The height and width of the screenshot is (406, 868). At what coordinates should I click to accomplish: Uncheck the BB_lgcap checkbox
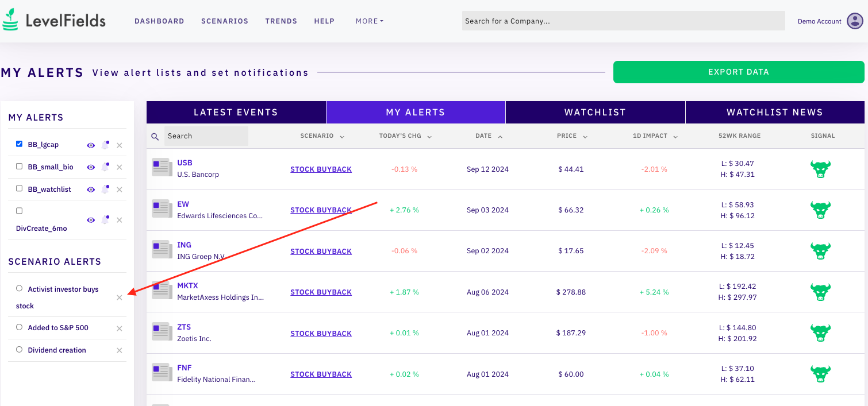(x=20, y=144)
